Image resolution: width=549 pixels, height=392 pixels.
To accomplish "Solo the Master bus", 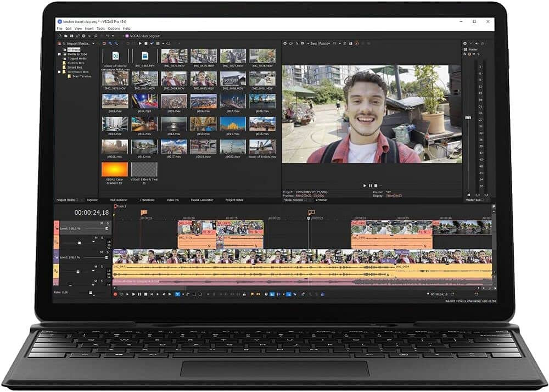I will [x=478, y=54].
